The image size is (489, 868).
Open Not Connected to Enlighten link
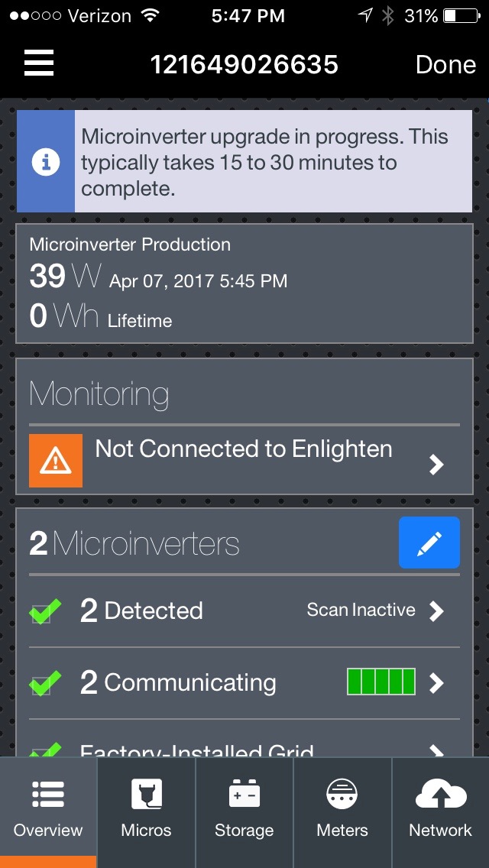[x=243, y=449]
